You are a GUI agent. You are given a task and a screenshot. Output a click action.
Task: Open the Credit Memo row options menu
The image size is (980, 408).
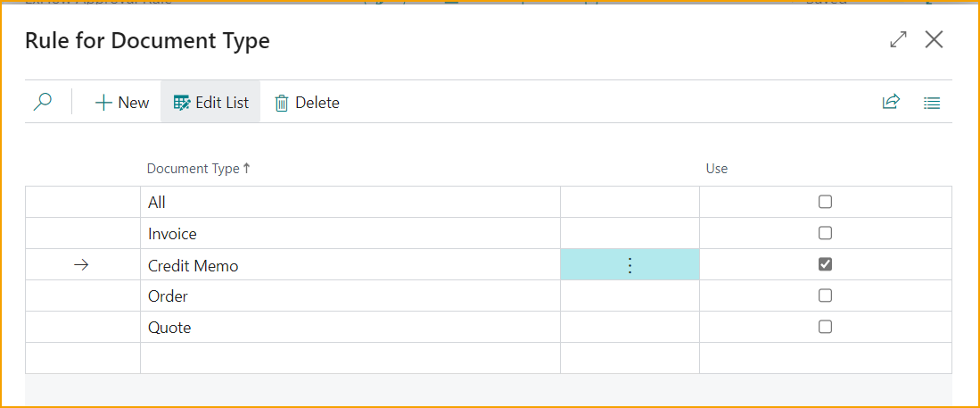coord(630,265)
